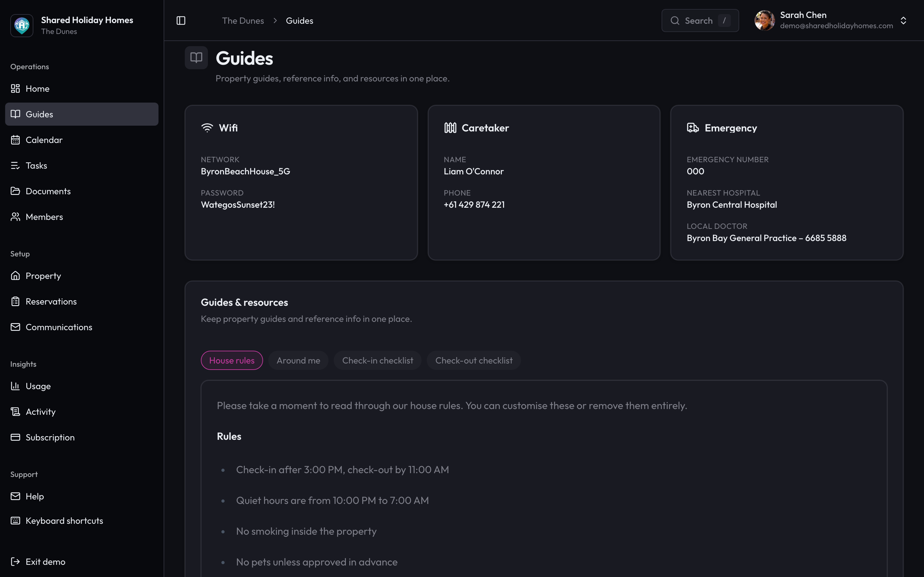This screenshot has height=577, width=924.
Task: Click the breadcrumb chevron after The Dunes
Action: (x=275, y=21)
